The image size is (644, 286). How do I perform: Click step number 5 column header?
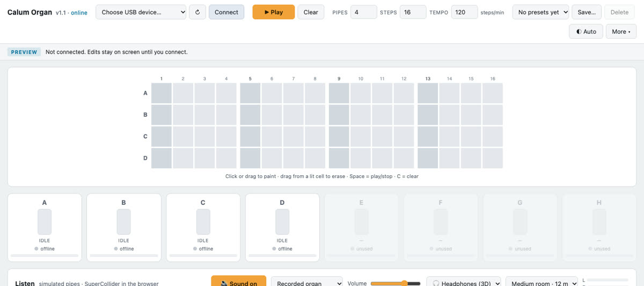click(x=250, y=78)
